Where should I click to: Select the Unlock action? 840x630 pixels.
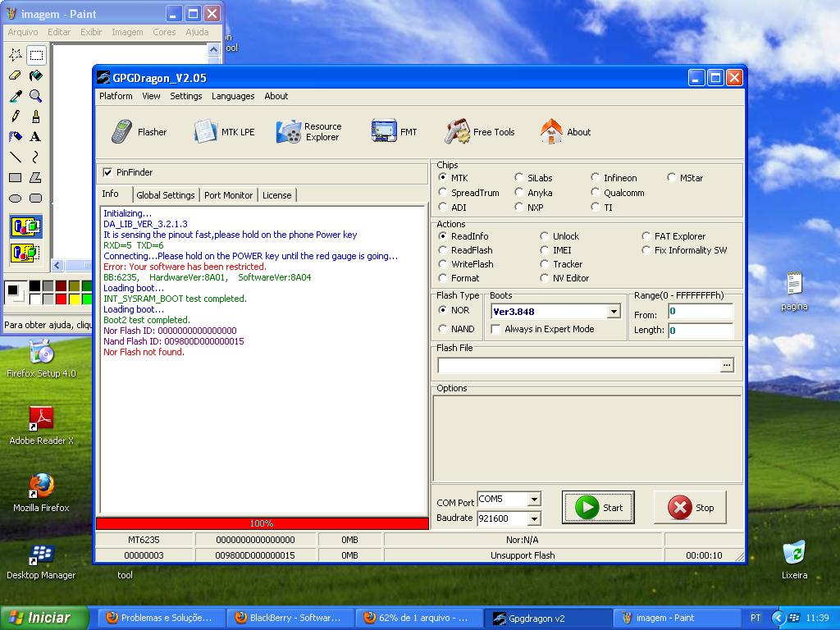[x=545, y=236]
